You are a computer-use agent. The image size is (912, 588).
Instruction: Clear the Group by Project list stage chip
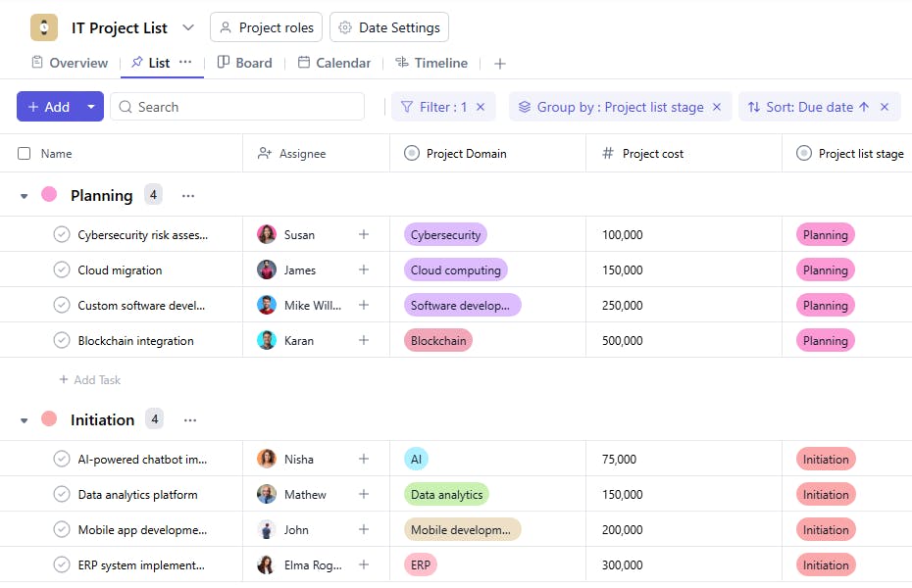717,107
